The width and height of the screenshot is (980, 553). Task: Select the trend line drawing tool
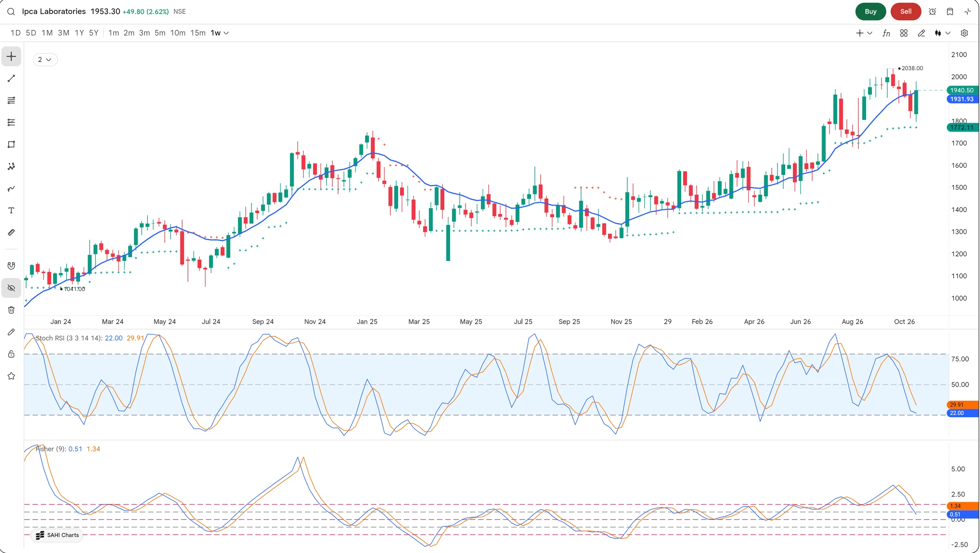(x=11, y=78)
